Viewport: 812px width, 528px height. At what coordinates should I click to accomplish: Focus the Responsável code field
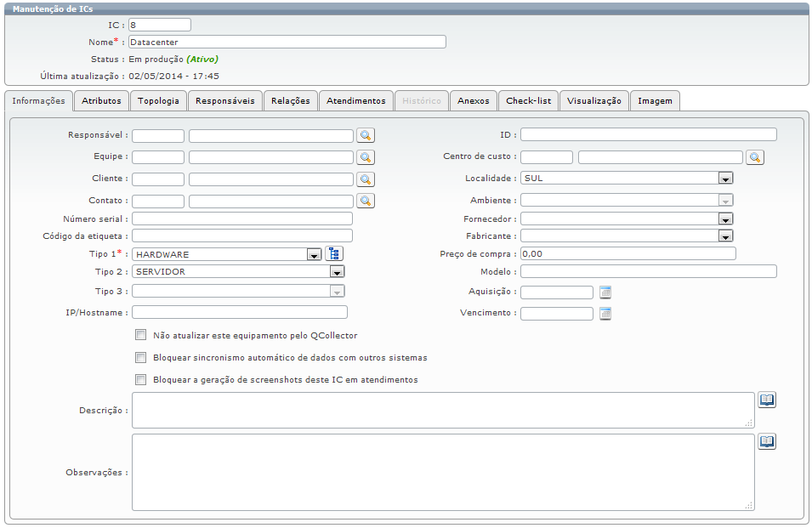coord(158,136)
